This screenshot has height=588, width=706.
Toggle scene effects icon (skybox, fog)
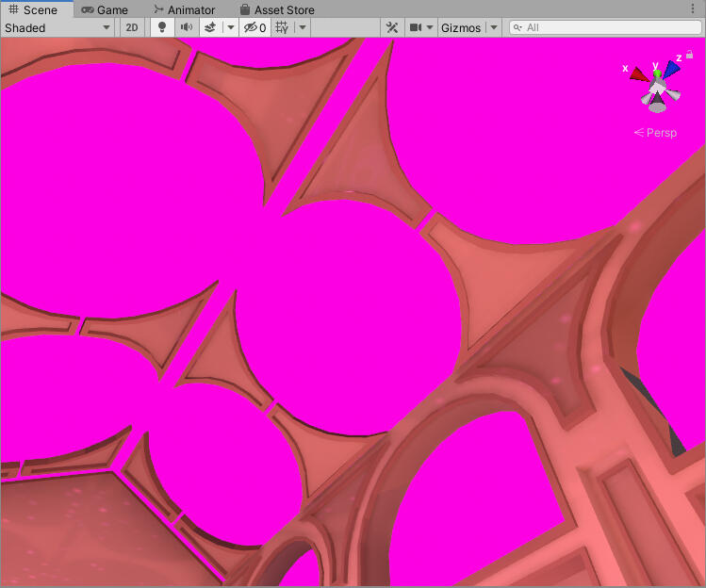pos(211,27)
